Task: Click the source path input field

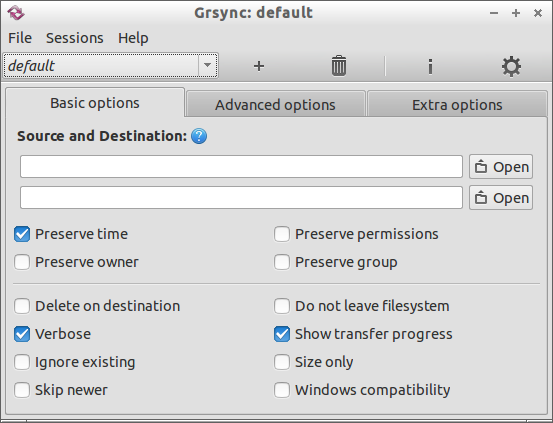Action: pos(241,167)
